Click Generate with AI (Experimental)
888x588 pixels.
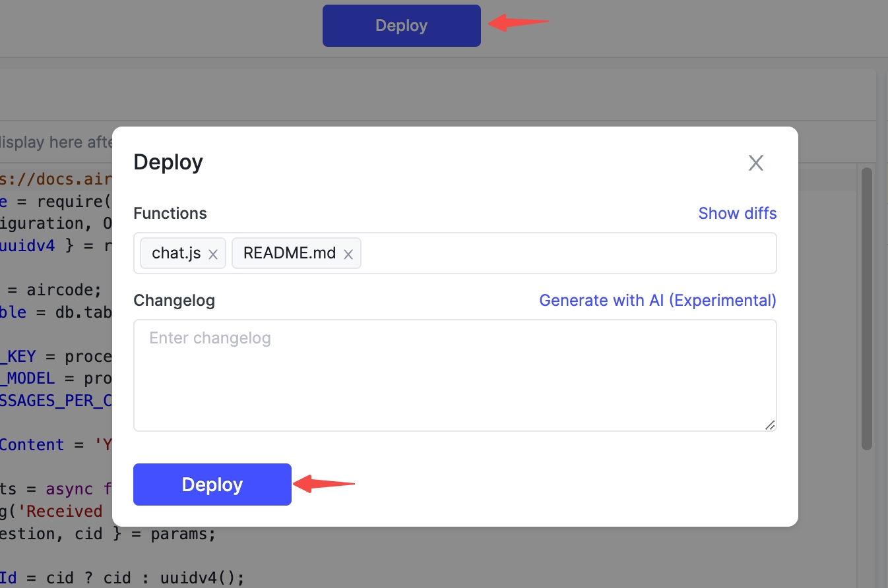[658, 301]
